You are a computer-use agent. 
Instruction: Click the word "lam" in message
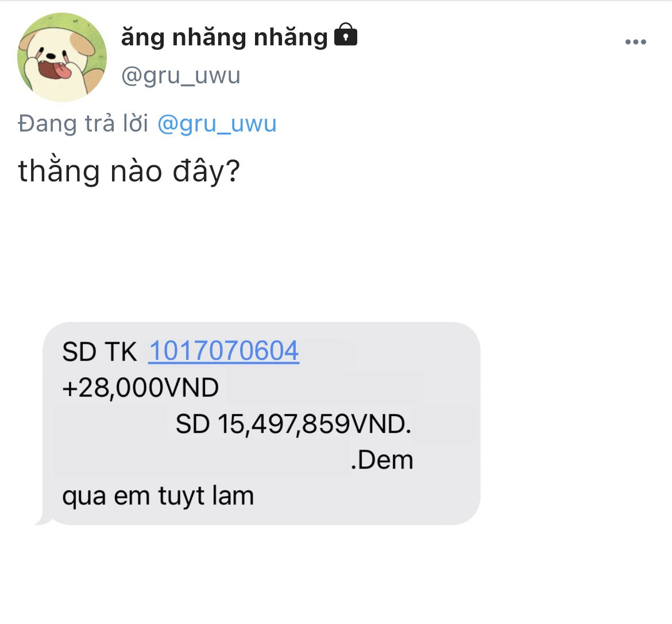tap(235, 496)
